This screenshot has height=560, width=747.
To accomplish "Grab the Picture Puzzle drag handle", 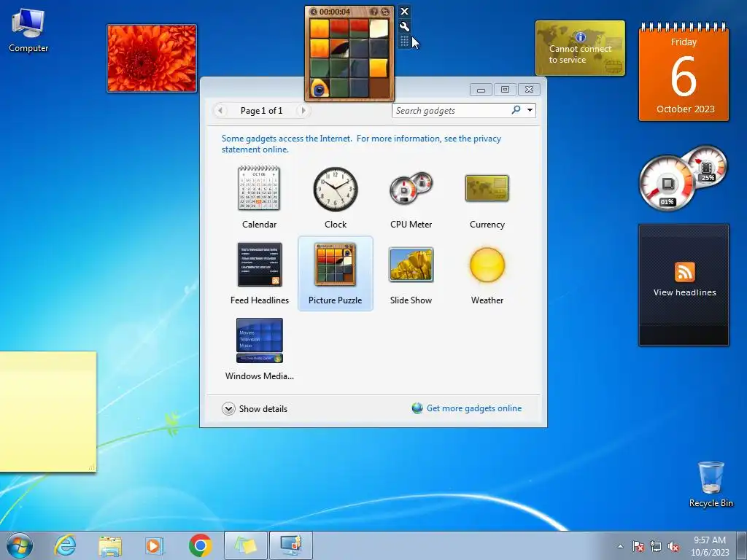I will [x=404, y=42].
